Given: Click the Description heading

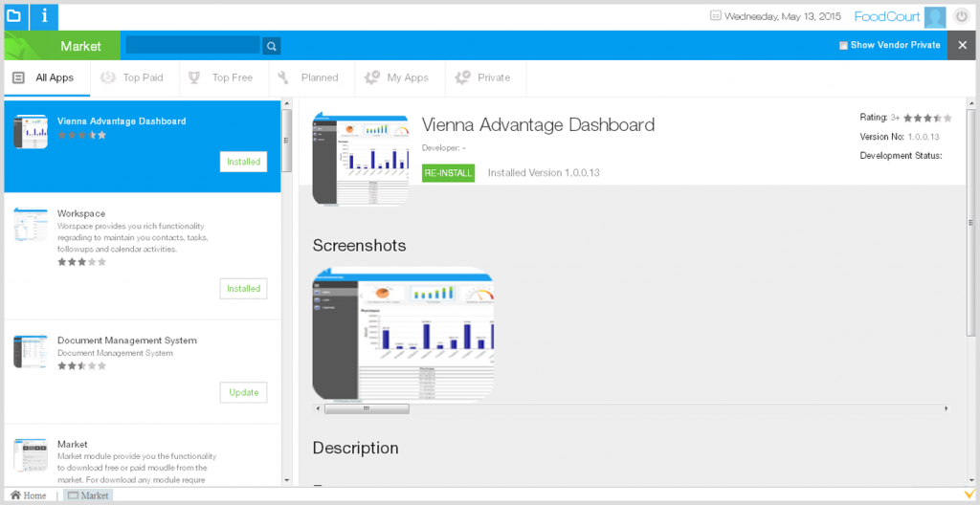Looking at the screenshot, I should pyautogui.click(x=356, y=449).
